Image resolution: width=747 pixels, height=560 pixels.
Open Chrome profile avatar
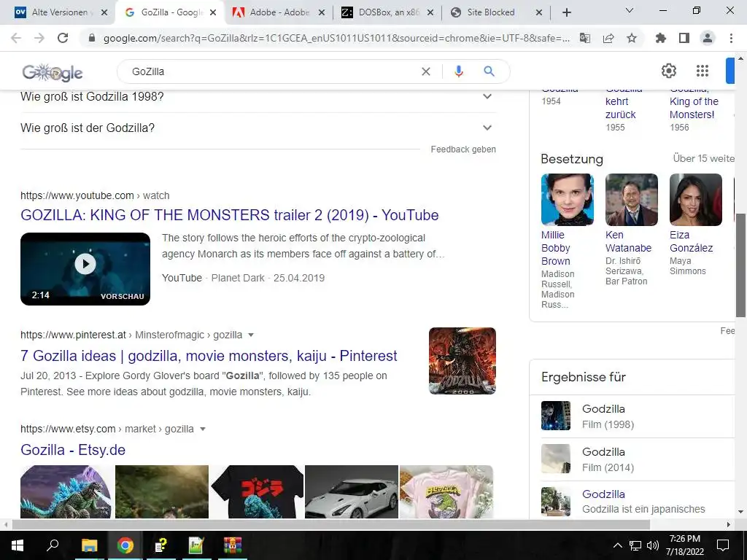pos(708,38)
